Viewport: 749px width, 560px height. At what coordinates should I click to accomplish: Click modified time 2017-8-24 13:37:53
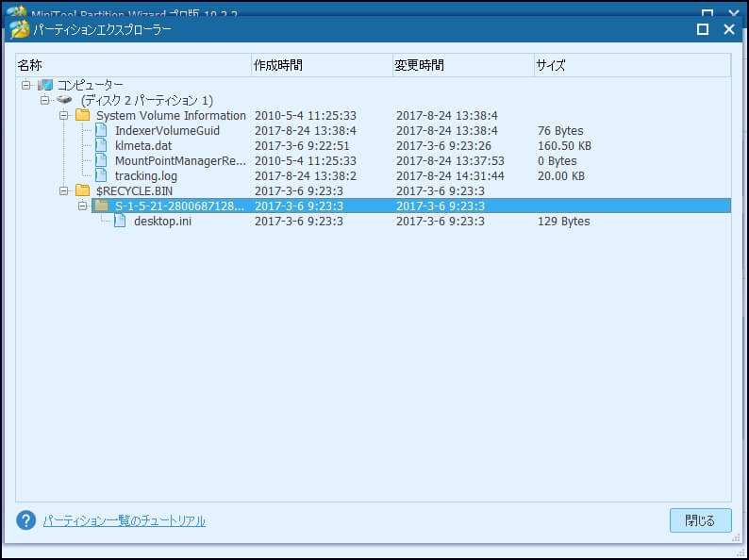click(x=450, y=161)
